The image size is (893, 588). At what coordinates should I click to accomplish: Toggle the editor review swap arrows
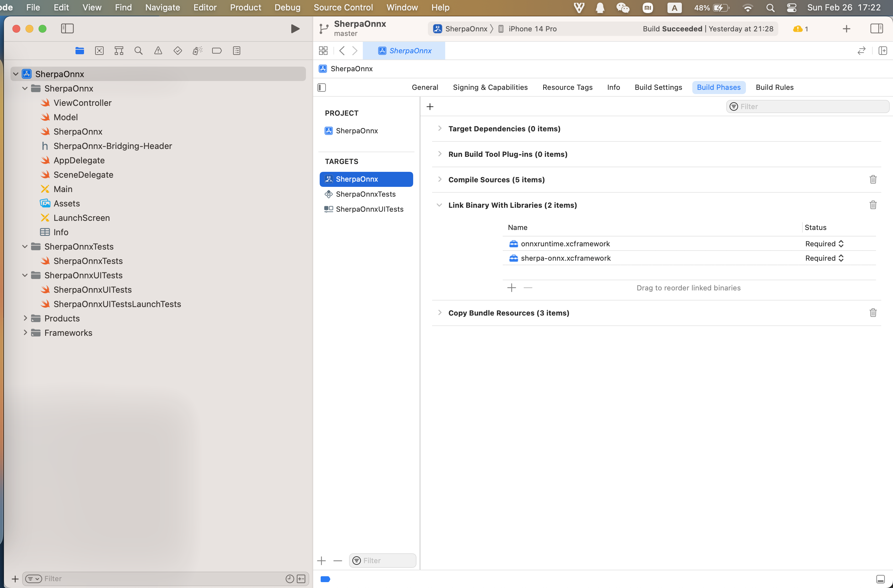click(862, 51)
